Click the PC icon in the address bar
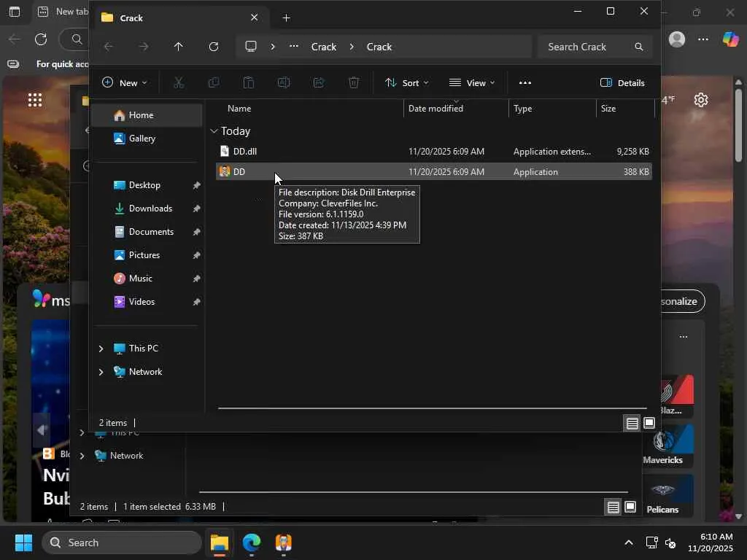Viewport: 747px width, 560px height. 251,46
